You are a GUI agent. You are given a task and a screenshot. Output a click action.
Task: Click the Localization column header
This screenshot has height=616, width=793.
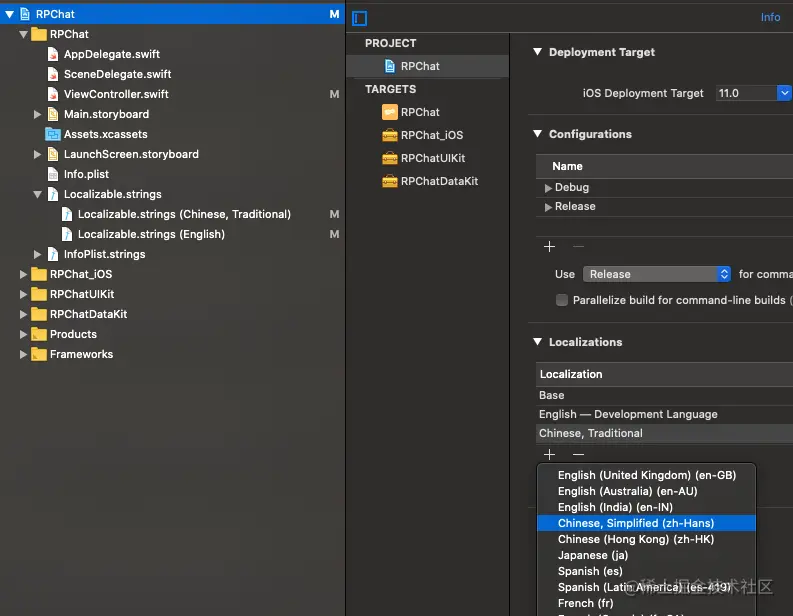pos(664,374)
